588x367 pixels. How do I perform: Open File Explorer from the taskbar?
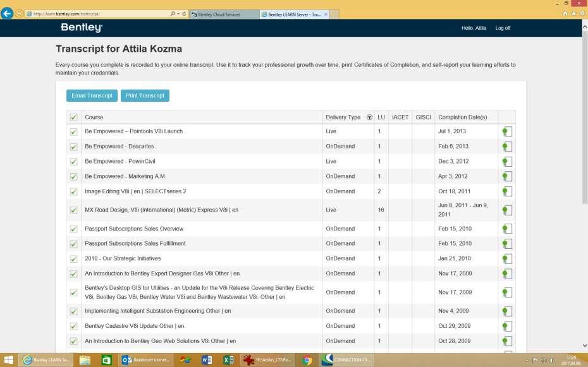click(x=85, y=360)
